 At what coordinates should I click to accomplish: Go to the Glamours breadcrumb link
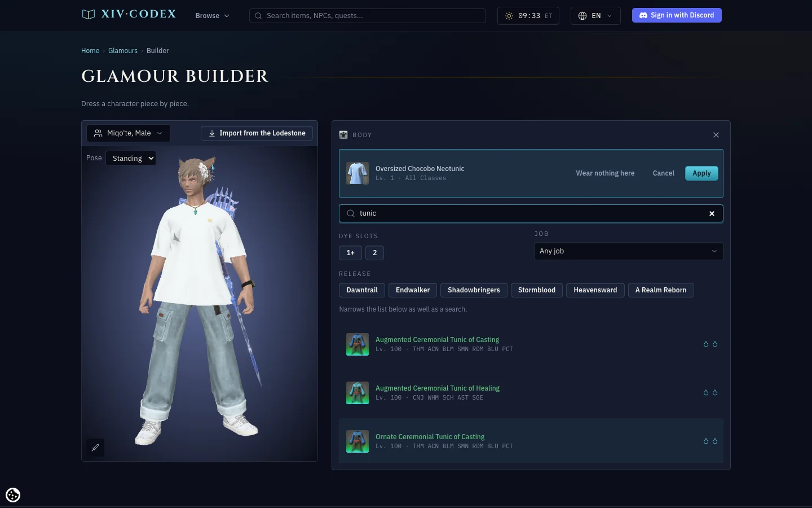tap(123, 51)
